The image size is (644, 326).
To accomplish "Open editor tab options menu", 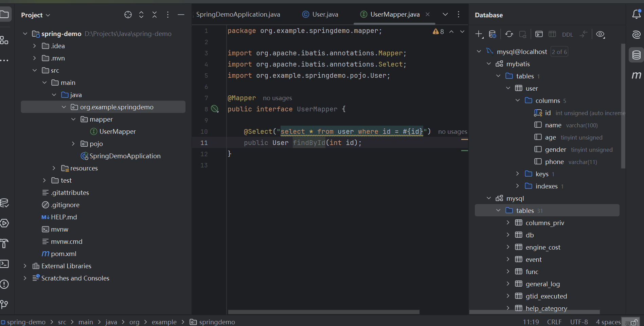I will click(459, 14).
